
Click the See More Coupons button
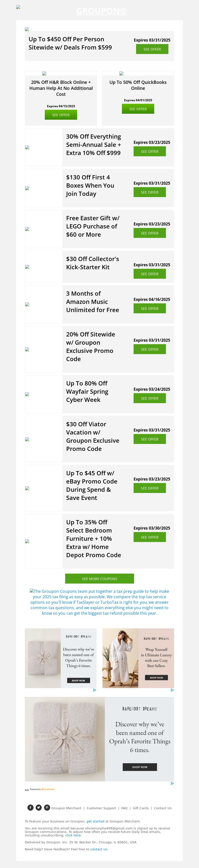click(99, 579)
